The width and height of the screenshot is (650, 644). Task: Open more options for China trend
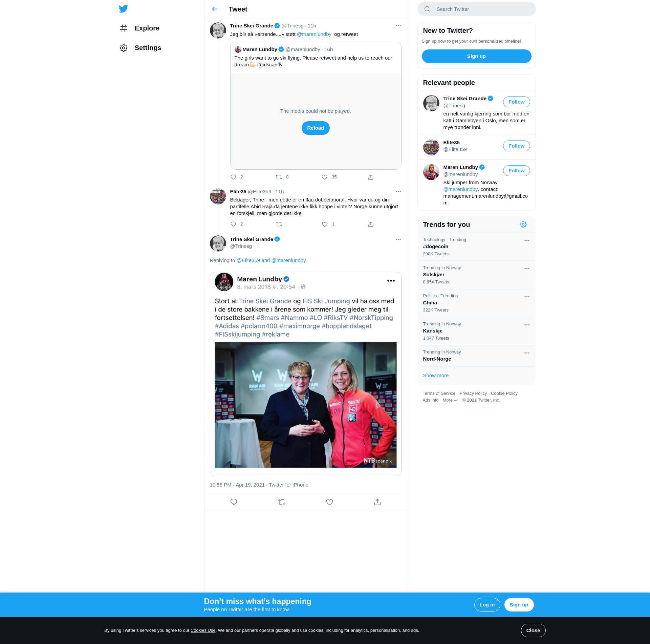tap(527, 297)
